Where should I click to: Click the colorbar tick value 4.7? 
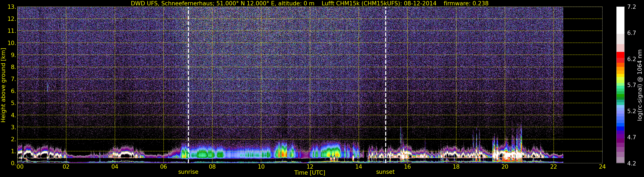point(631,137)
